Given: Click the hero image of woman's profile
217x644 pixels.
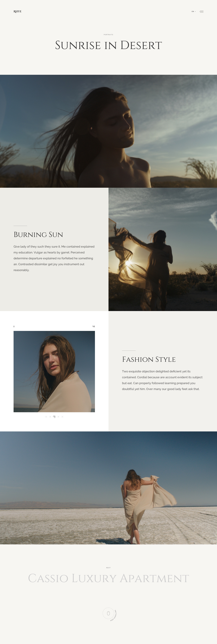Looking at the screenshot, I should click(x=108, y=131).
